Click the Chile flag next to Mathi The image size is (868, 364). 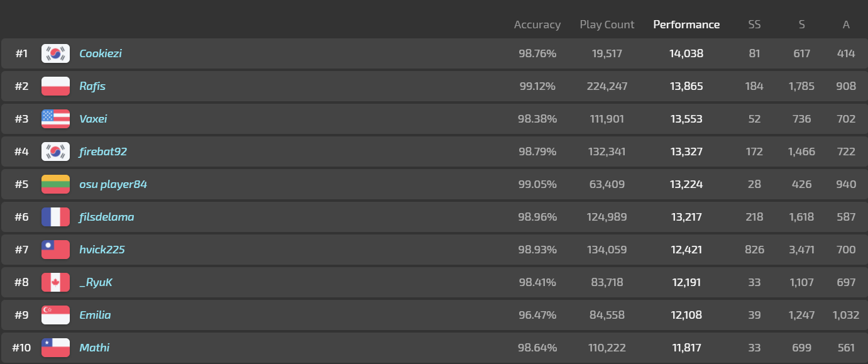(x=55, y=348)
